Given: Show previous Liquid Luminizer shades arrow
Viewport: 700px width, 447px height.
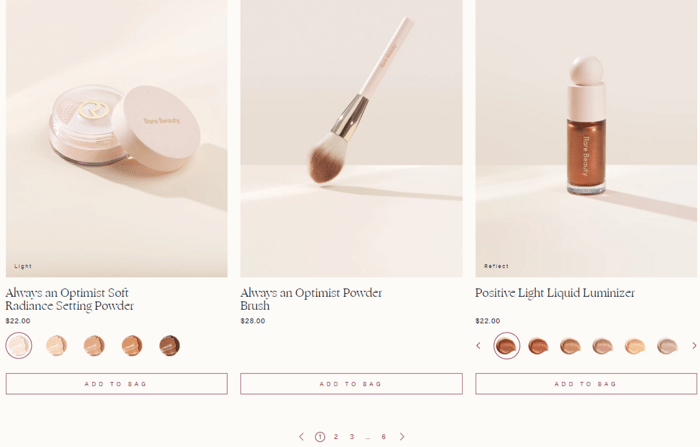Looking at the screenshot, I should click(478, 345).
